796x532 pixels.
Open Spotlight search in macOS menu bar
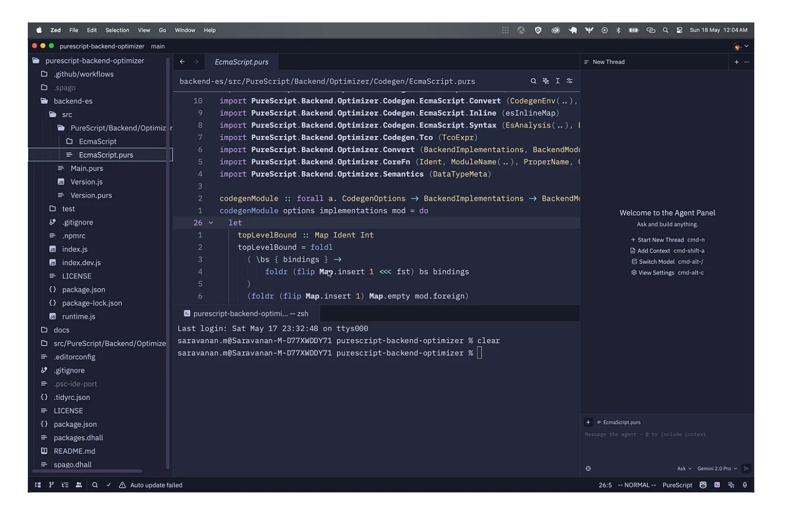[665, 30]
